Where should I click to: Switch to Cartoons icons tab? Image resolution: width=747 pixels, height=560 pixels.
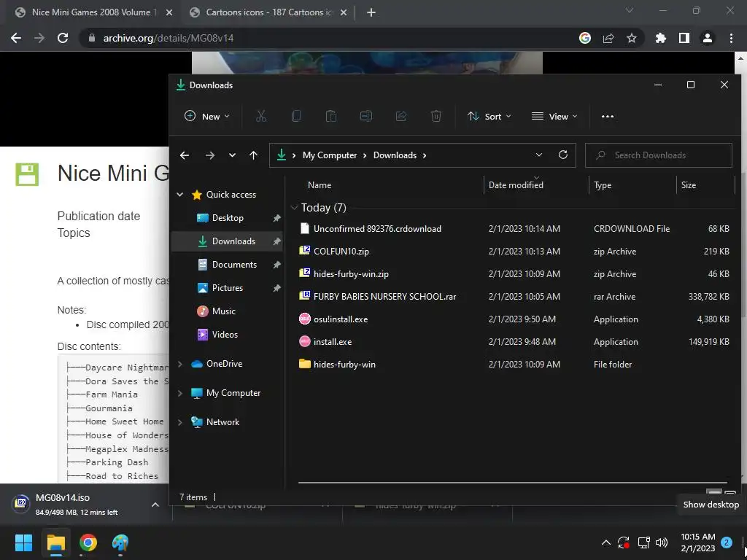click(269, 12)
